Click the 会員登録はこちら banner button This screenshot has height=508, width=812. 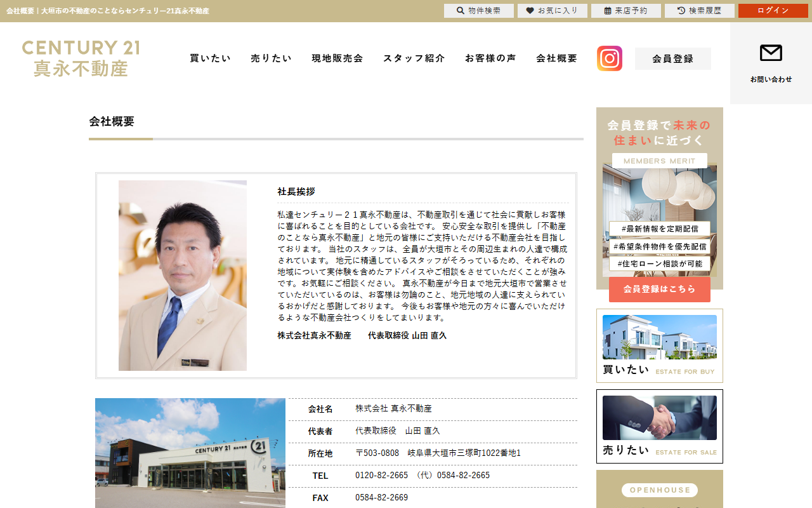[660, 289]
